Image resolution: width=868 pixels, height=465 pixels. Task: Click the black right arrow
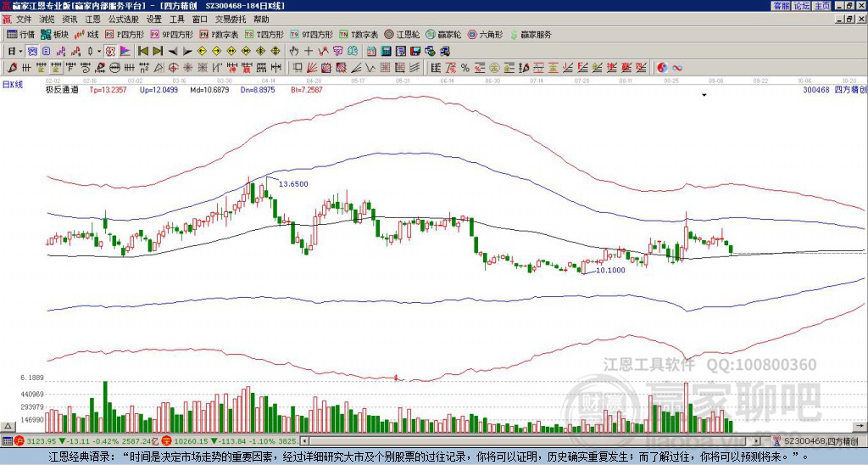[x=187, y=51]
